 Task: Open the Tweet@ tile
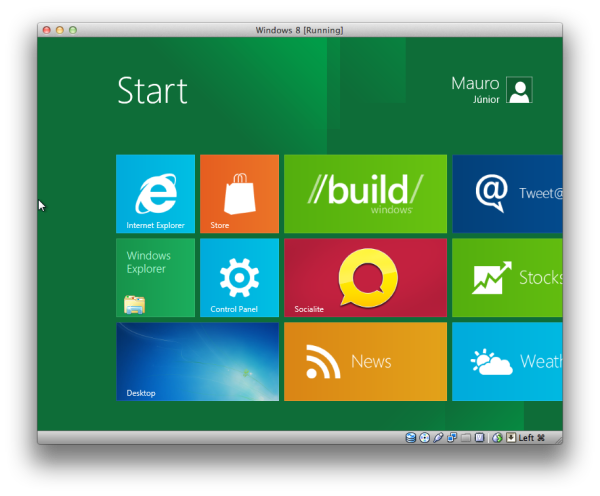pyautogui.click(x=507, y=194)
